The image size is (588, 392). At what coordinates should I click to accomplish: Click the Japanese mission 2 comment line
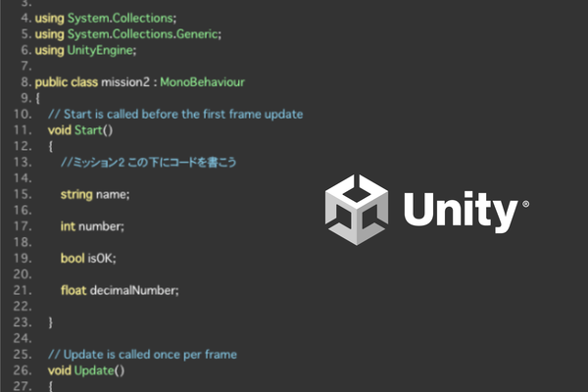click(x=149, y=162)
